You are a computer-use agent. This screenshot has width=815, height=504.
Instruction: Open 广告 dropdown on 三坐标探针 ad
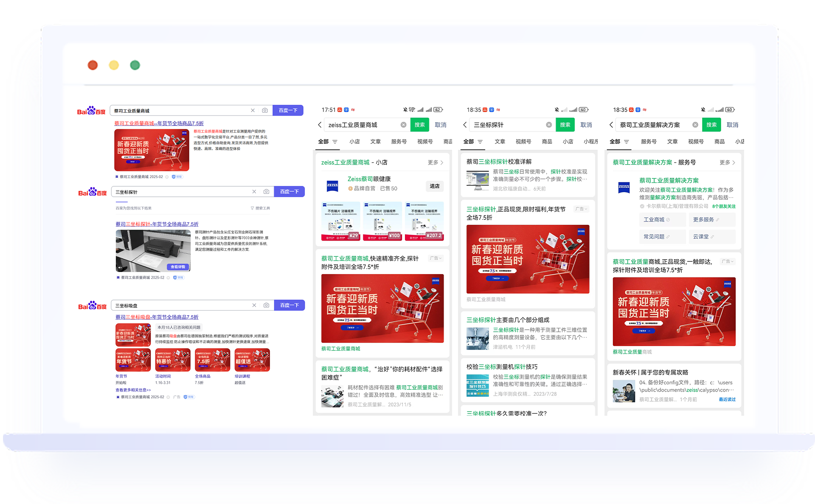point(581,209)
